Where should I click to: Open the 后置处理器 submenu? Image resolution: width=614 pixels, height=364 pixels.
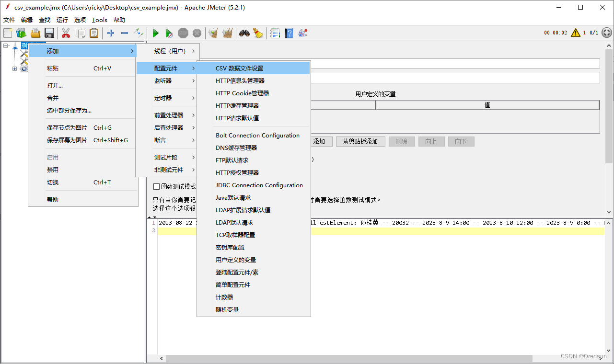[167, 128]
